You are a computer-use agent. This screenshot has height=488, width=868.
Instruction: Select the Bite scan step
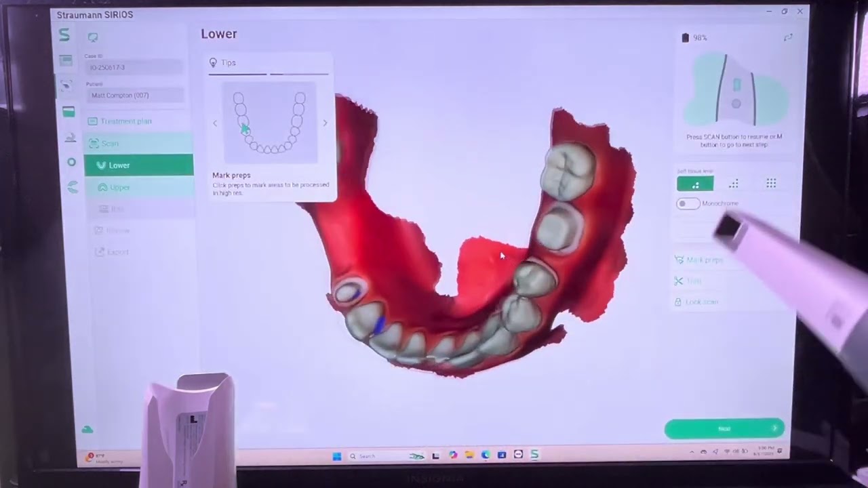click(x=140, y=209)
